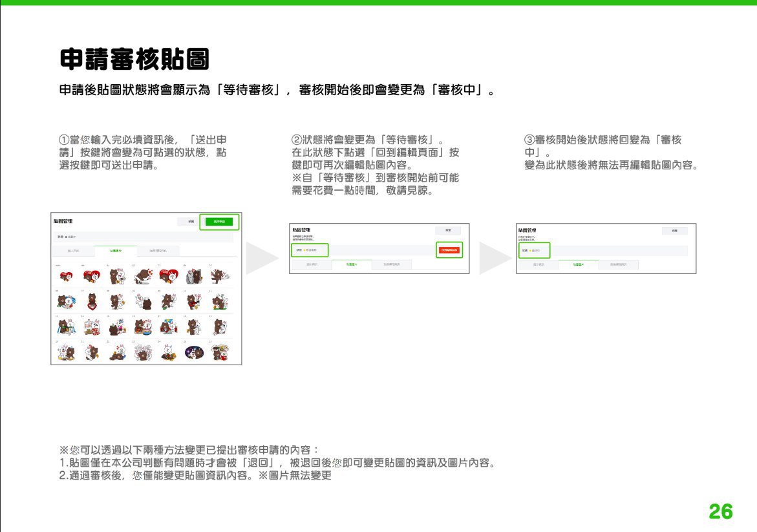
Task: Select the galaxy-oval Brown and Cony sticker
Action: 193,352
